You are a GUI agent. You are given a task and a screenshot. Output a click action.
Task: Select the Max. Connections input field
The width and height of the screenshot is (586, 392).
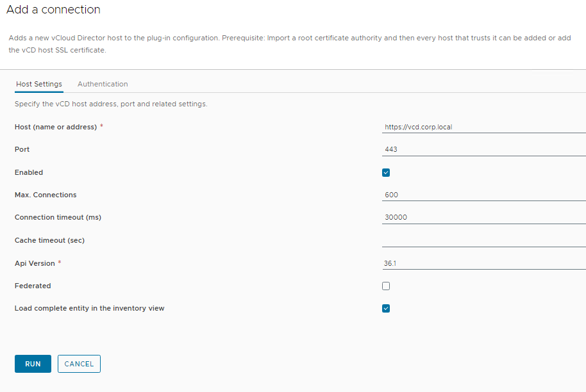click(484, 195)
